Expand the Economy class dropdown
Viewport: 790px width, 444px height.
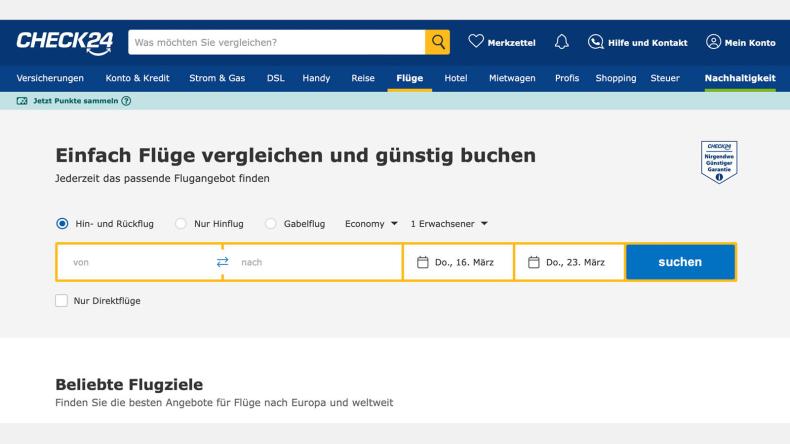pos(371,224)
